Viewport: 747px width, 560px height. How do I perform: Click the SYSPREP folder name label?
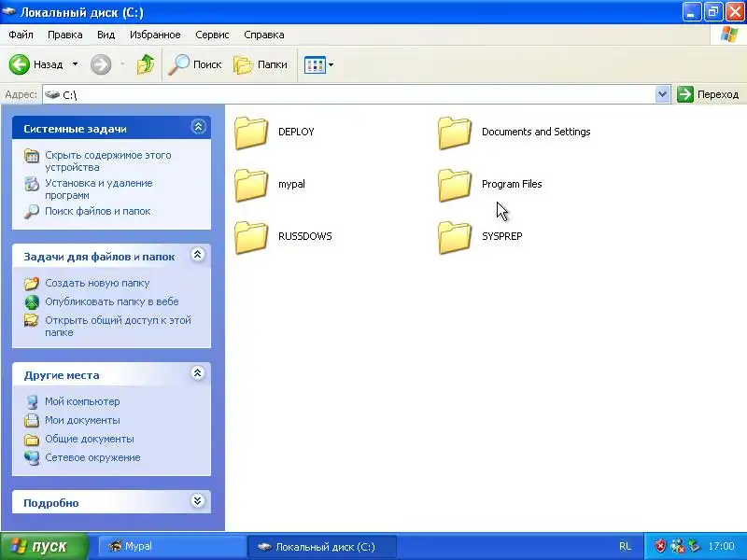point(501,236)
